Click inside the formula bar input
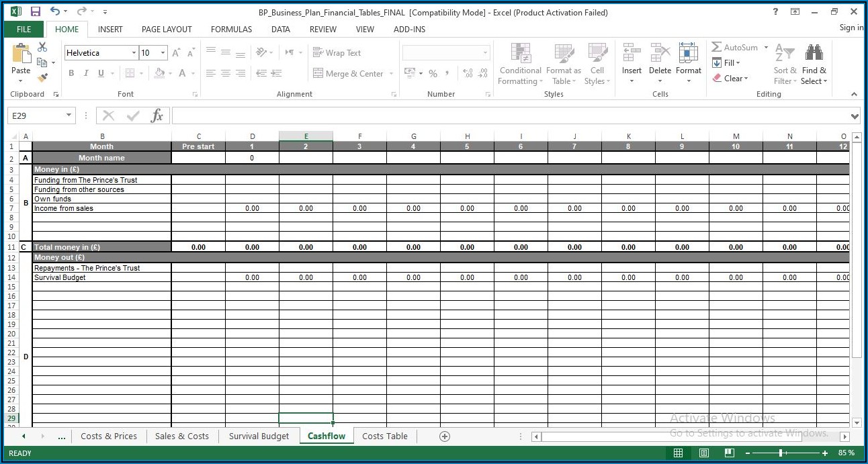The height and width of the screenshot is (464, 868). point(511,116)
